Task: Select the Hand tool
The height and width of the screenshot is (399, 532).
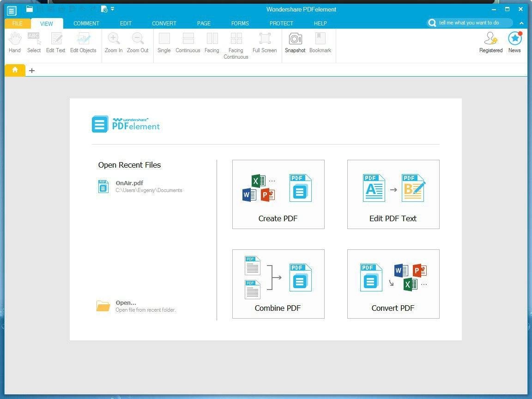Action: point(15,43)
